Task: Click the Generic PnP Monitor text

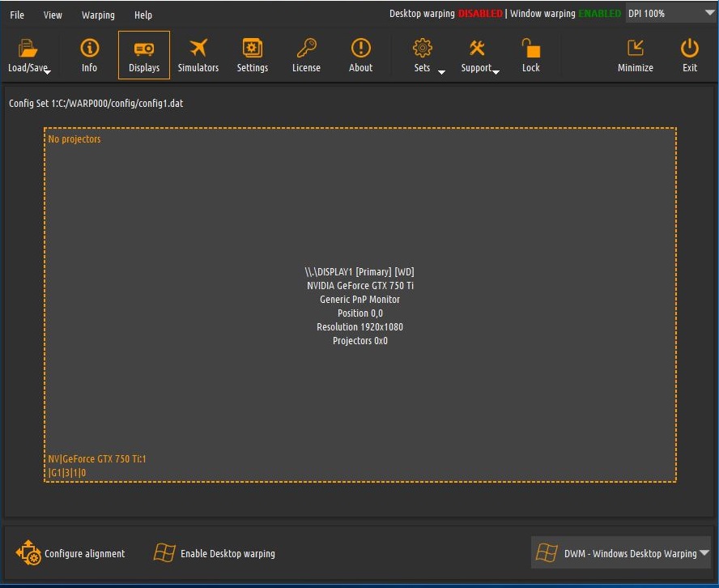Action: click(x=360, y=300)
